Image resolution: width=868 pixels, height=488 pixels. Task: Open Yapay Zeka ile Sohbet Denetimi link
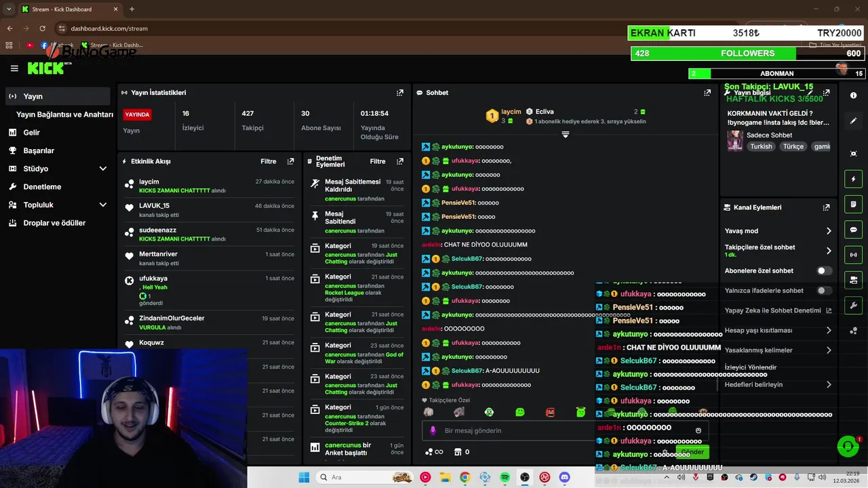(x=778, y=310)
